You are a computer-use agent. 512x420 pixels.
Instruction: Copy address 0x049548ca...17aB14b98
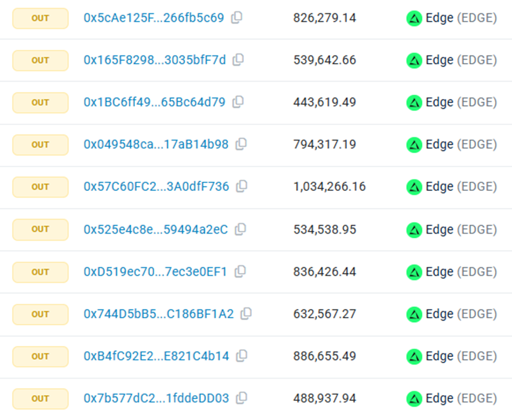[241, 144]
